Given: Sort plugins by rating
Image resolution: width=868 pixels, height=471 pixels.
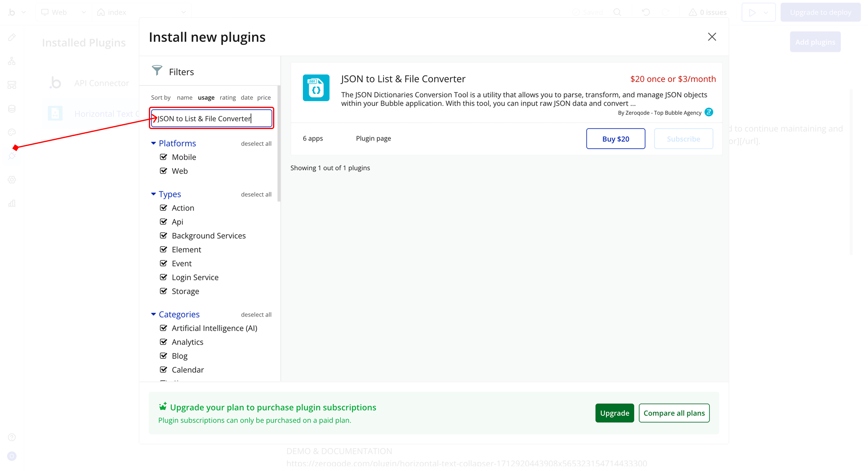Looking at the screenshot, I should tap(228, 97).
